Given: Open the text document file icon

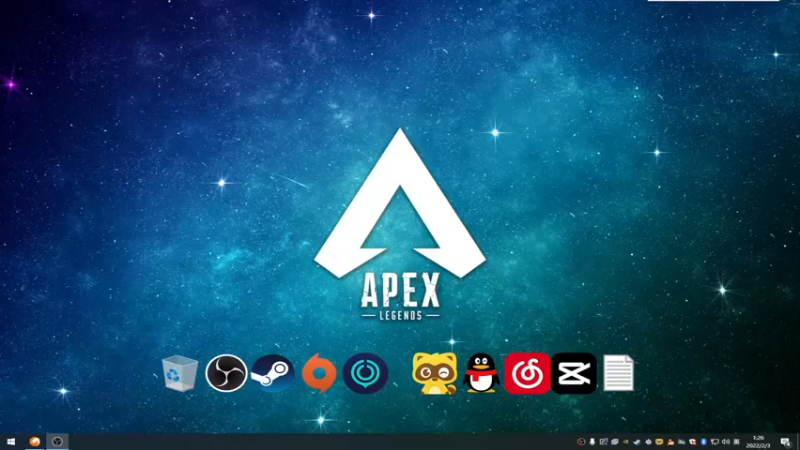Looking at the screenshot, I should [x=618, y=373].
